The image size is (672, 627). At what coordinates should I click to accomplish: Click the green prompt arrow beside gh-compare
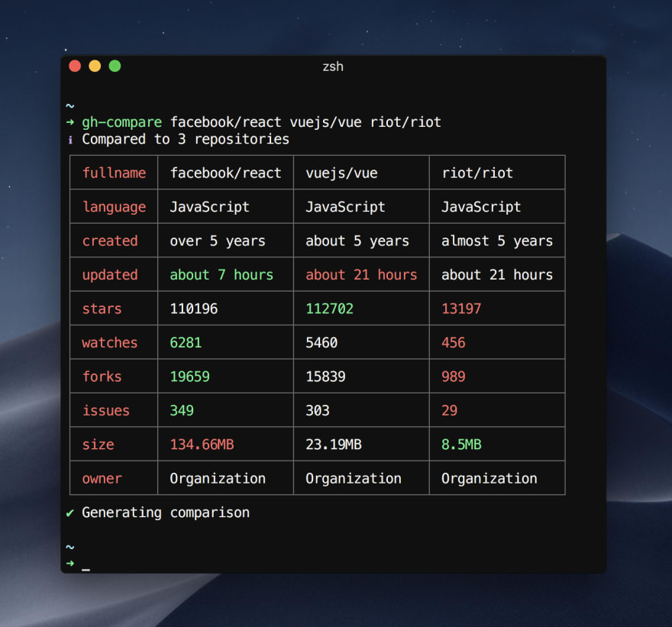point(70,122)
